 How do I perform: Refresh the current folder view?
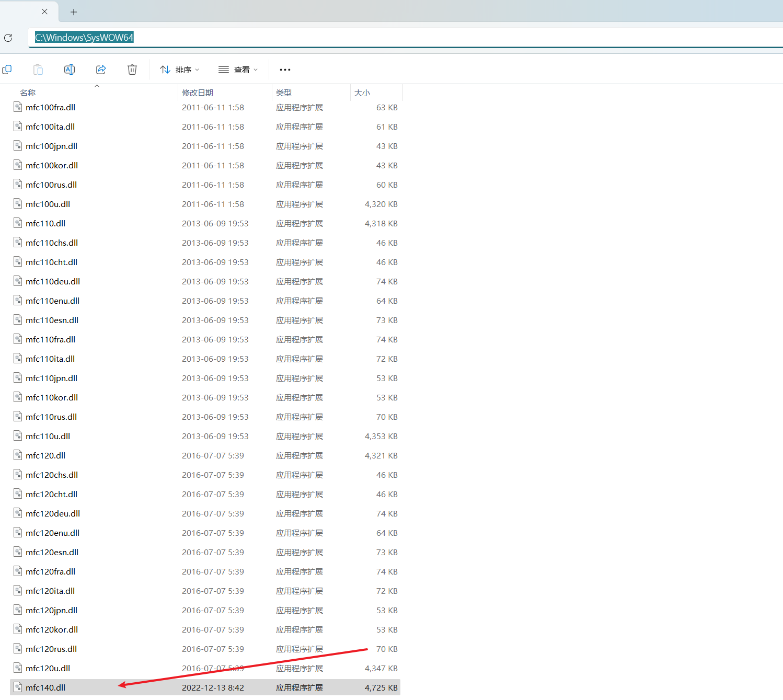tap(8, 38)
